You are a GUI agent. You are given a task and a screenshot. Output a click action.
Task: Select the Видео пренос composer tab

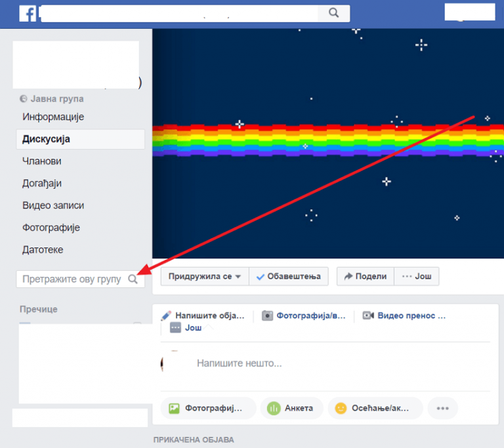coord(404,316)
